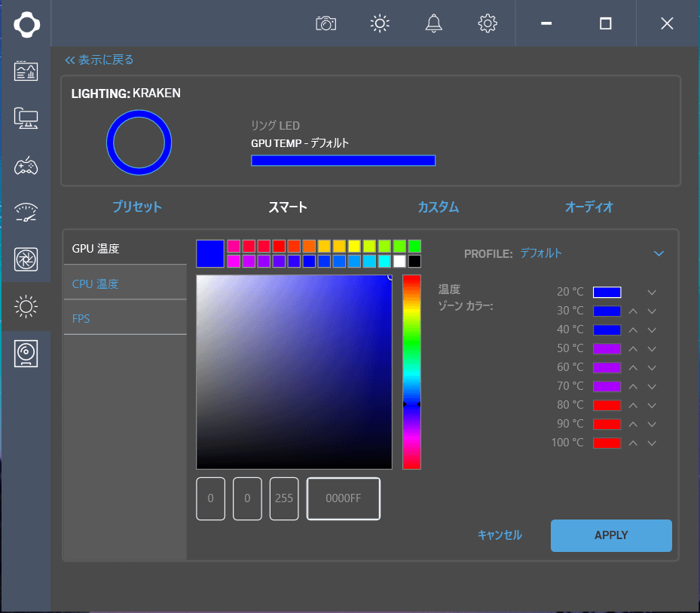
Task: Click the large current-color blue swatch
Action: click(209, 254)
